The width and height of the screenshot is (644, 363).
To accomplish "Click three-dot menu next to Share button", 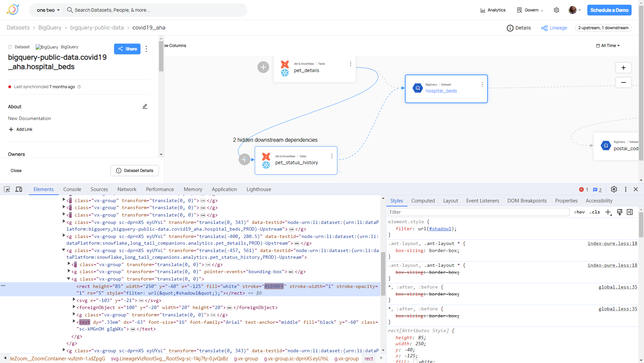I will [146, 49].
